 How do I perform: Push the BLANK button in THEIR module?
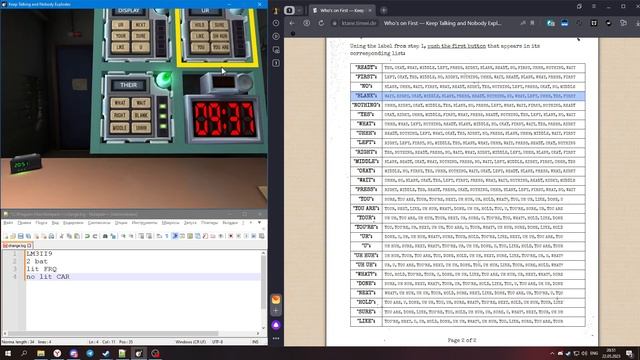[141, 115]
